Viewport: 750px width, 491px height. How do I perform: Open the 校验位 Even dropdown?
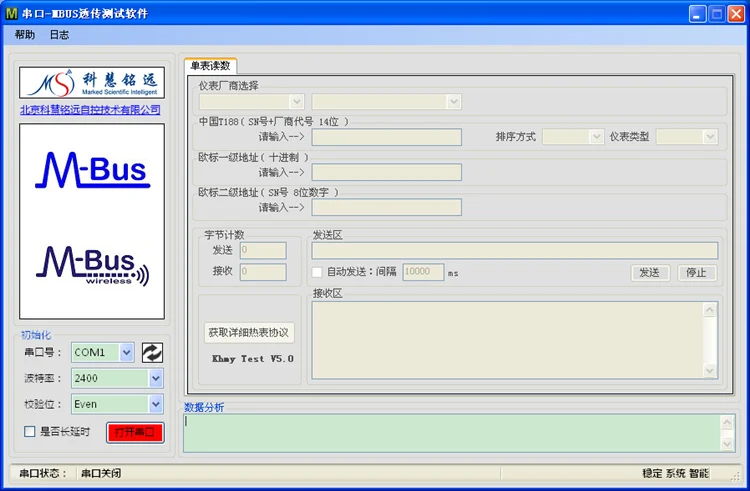(x=156, y=404)
